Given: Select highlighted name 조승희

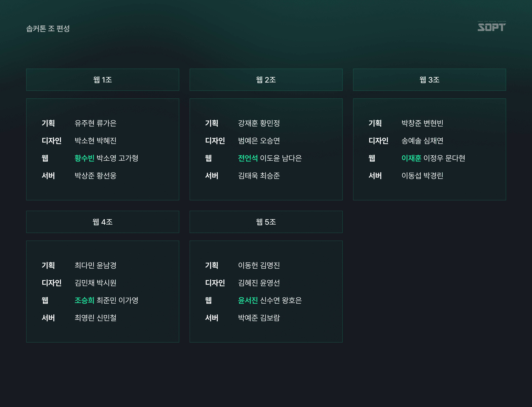Looking at the screenshot, I should pyautogui.click(x=84, y=300).
